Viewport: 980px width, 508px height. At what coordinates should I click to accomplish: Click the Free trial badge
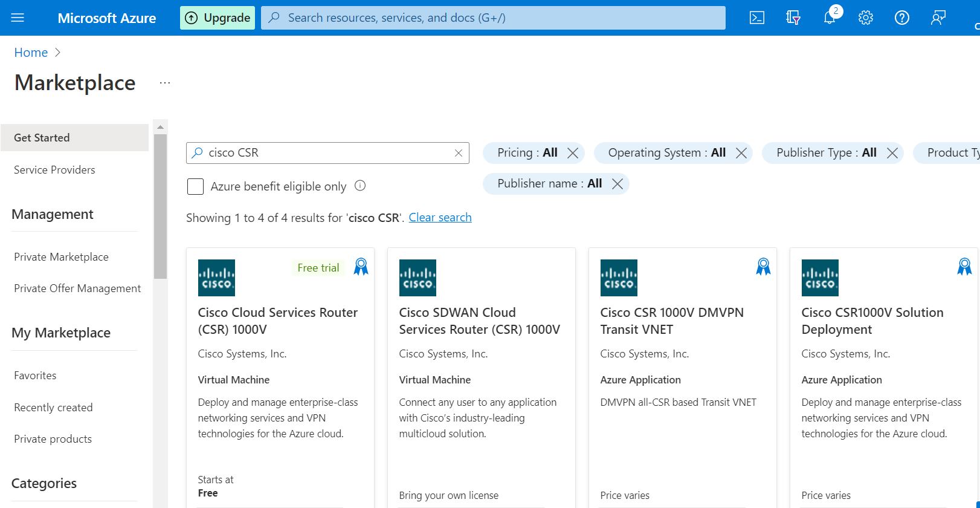pos(318,268)
